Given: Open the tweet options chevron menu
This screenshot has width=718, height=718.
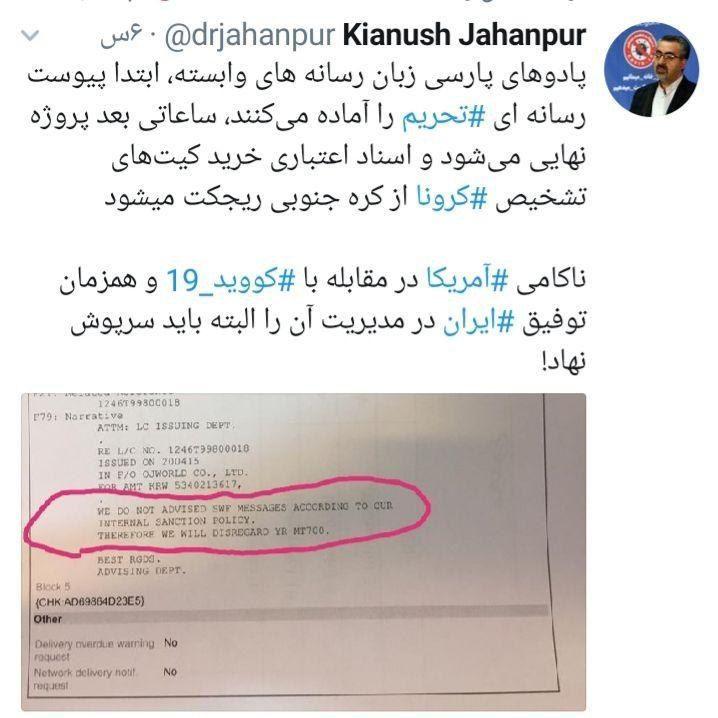Looking at the screenshot, I should pos(30,35).
